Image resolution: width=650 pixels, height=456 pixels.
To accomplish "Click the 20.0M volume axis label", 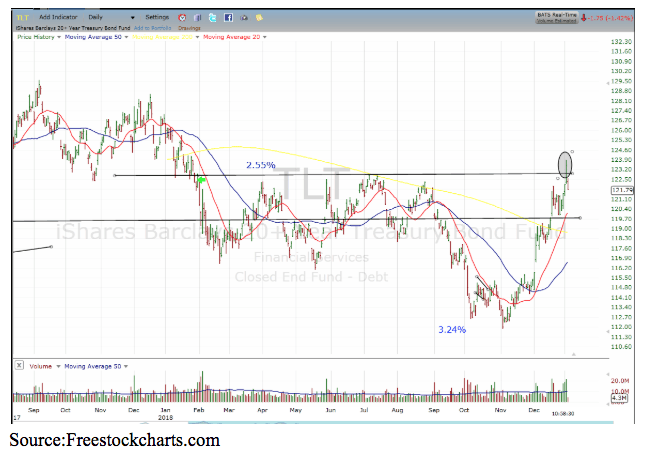I will click(x=620, y=381).
